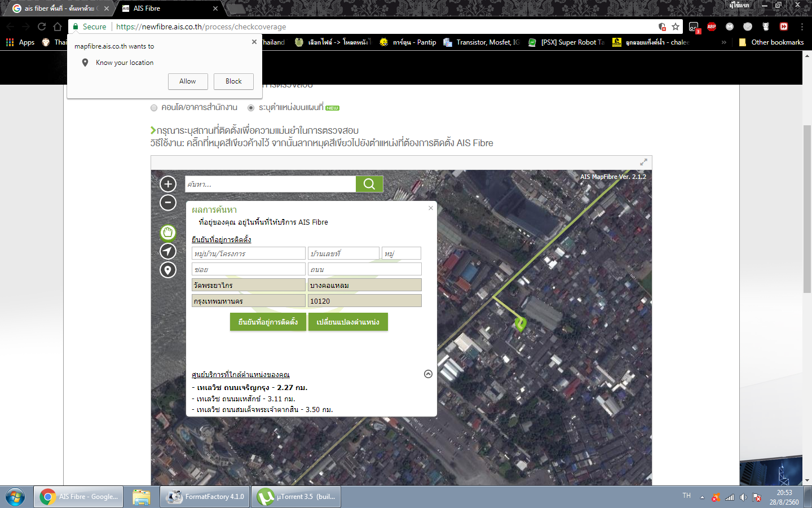Click Block on the location permission prompt
Screen dimensions: 812x508
(233, 81)
